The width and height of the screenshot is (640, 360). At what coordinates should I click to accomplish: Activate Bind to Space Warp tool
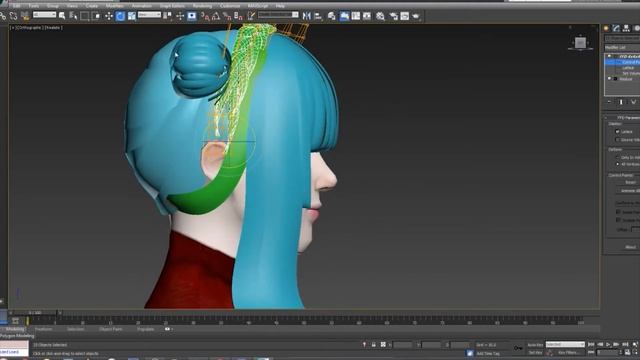point(25,16)
